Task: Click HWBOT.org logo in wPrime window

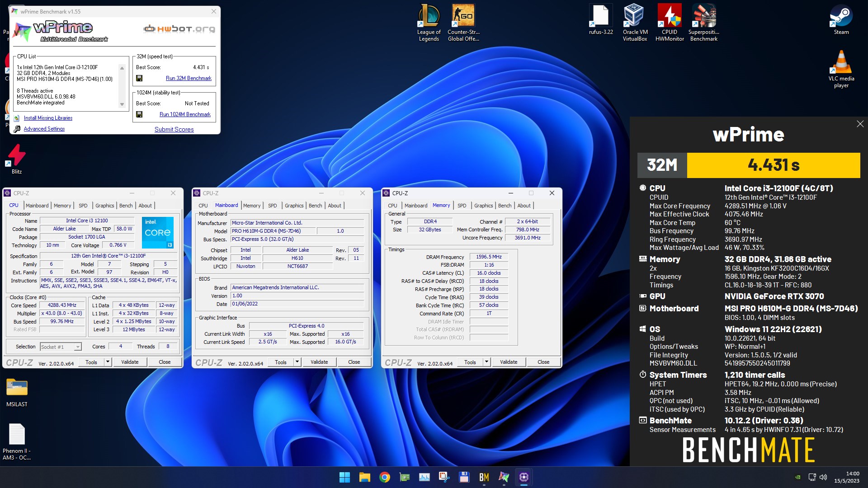Action: tap(179, 29)
